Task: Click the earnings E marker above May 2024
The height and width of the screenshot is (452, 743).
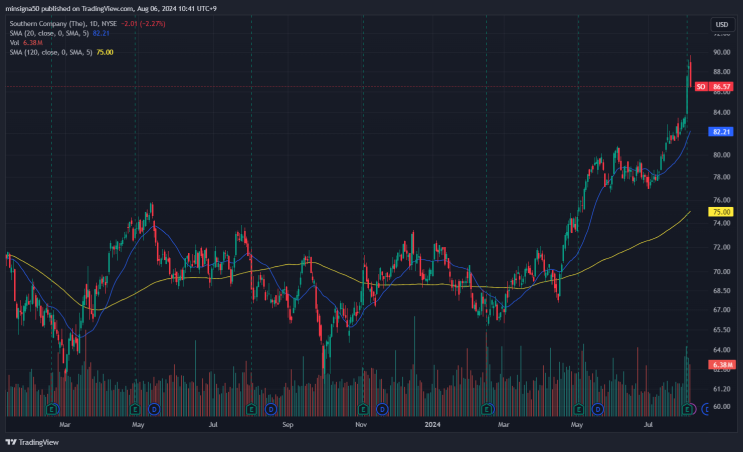Action: click(579, 409)
